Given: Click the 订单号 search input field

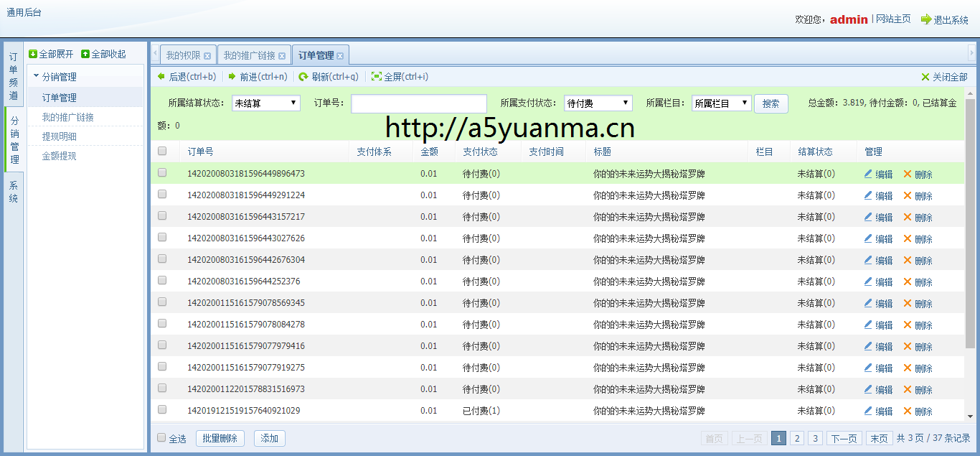Looking at the screenshot, I should pos(418,103).
